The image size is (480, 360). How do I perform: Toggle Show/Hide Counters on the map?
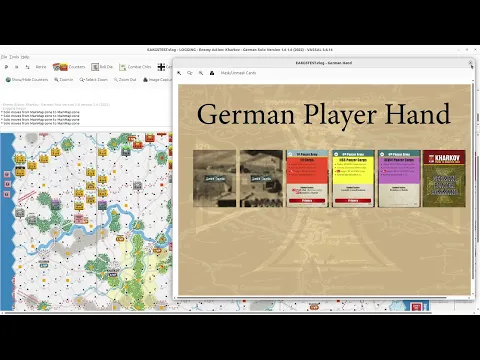click(27, 80)
